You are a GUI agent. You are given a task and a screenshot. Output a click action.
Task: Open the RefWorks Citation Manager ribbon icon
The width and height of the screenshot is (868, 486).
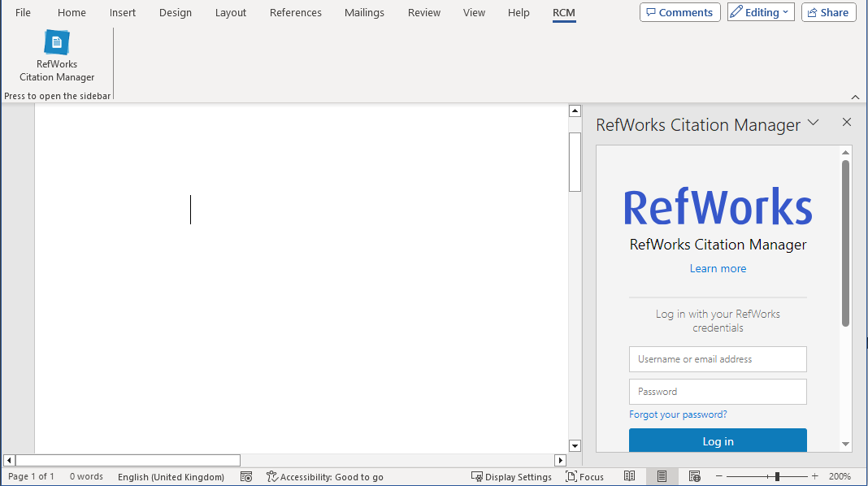(57, 56)
